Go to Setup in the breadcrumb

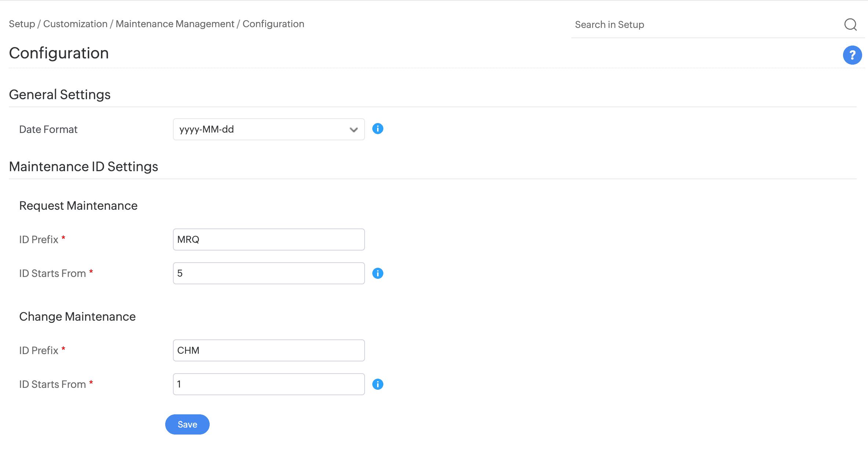pos(22,24)
